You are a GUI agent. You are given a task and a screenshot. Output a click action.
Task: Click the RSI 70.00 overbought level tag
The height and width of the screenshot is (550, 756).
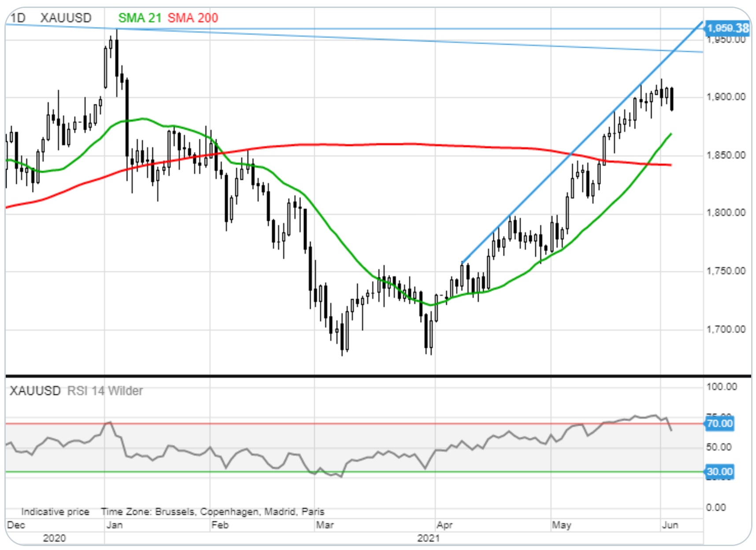[719, 424]
